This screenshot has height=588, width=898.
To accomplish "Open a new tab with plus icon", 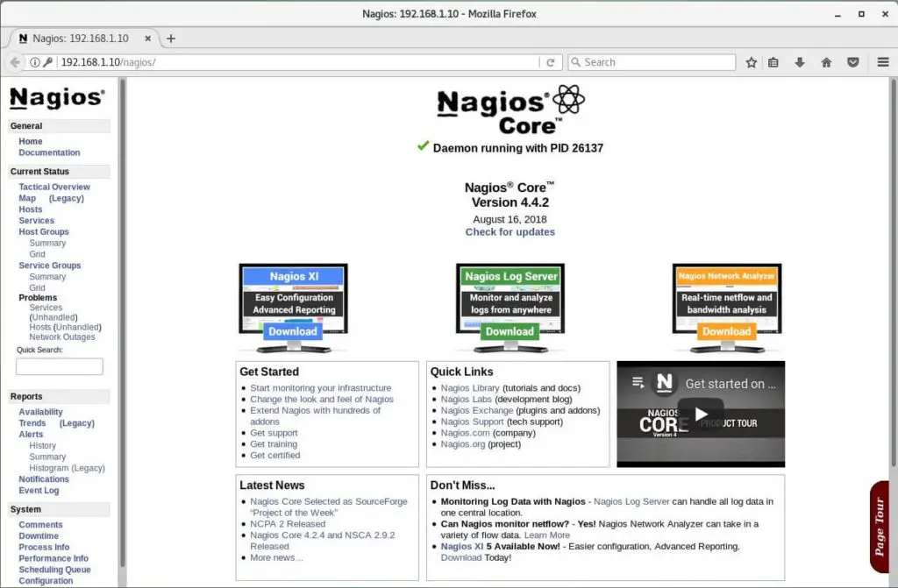I will tap(171, 39).
